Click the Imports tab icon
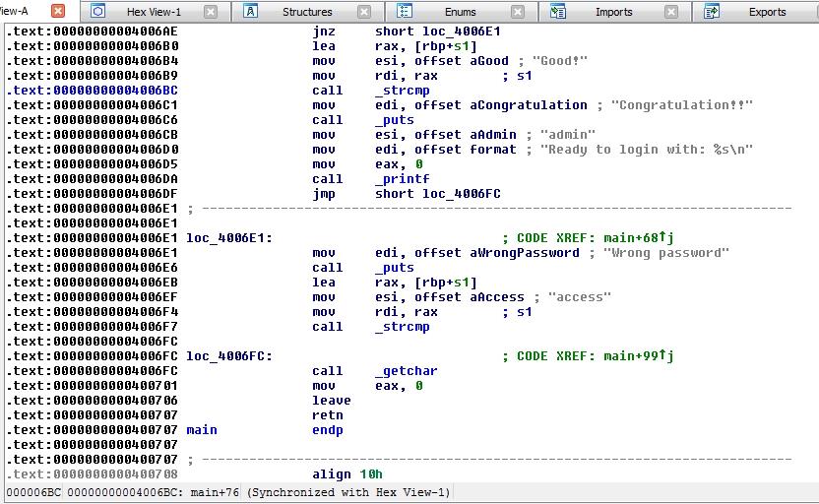Viewport: 819px width, 504px height. coord(558,11)
